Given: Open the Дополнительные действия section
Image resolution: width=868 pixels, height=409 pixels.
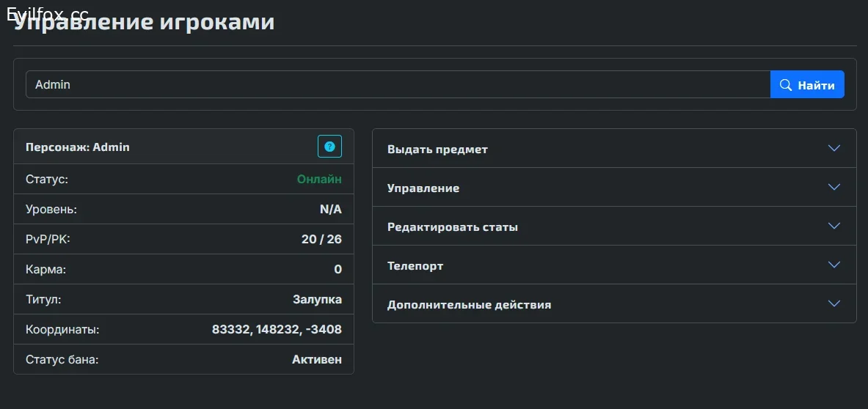Looking at the screenshot, I should (614, 304).
